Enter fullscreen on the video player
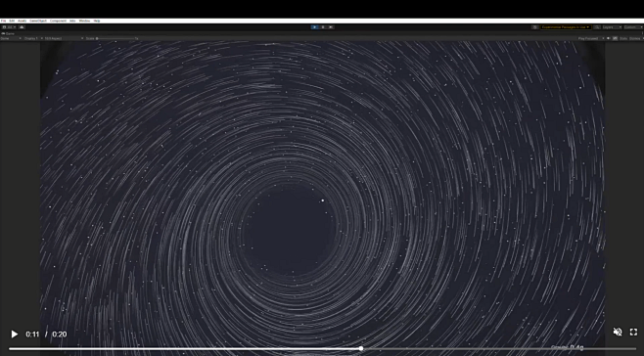Screen dimensions: 644x356 click(633, 332)
